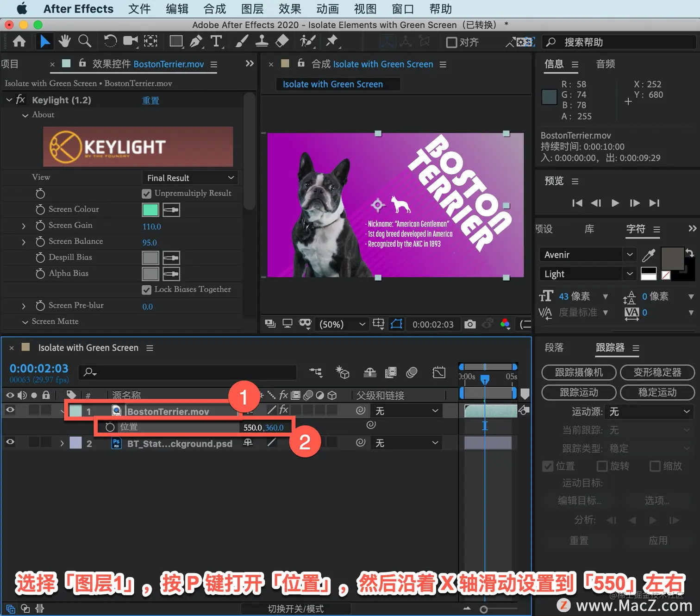Open the View Final Result dropdown
Screen dimensions: 700x616
(190, 178)
